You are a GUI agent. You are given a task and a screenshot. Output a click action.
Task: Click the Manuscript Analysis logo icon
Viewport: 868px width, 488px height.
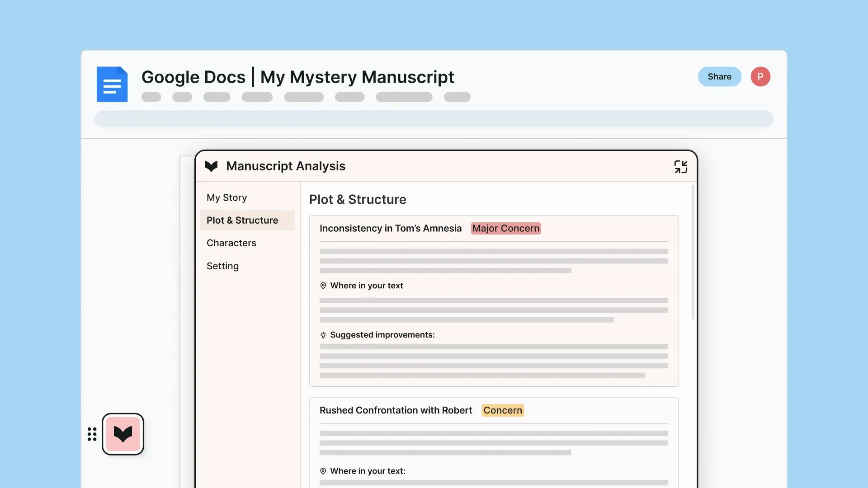tap(211, 166)
